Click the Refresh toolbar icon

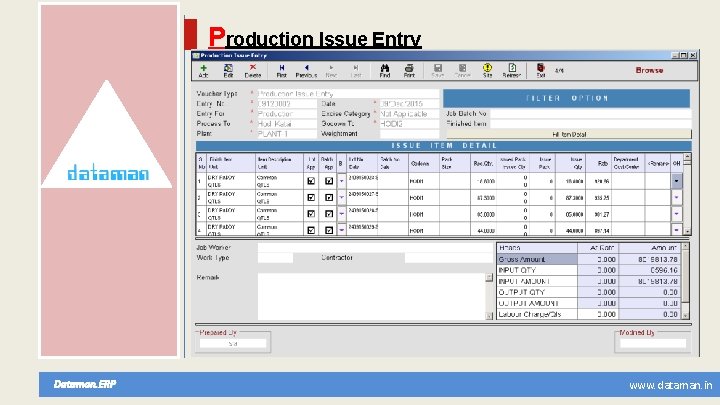tap(512, 71)
